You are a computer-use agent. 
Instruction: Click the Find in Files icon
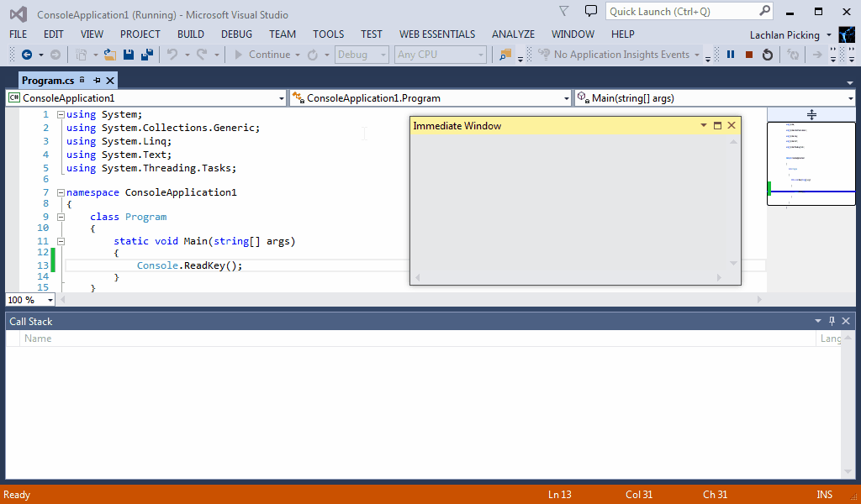(505, 55)
